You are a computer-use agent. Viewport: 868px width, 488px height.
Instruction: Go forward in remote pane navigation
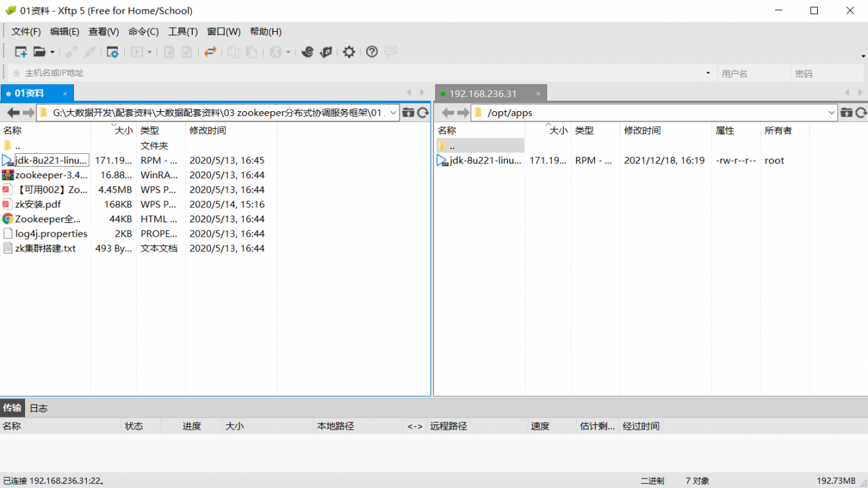462,113
